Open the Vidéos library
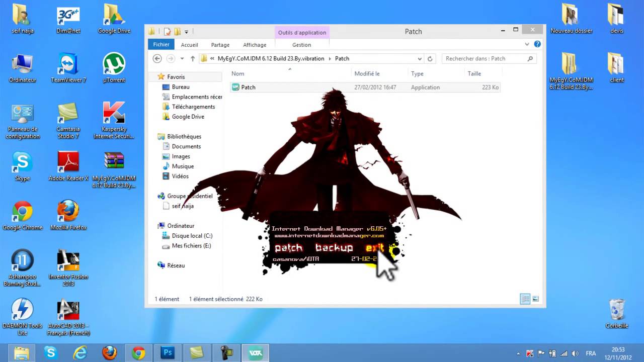This screenshot has width=644, height=362. pos(180,176)
